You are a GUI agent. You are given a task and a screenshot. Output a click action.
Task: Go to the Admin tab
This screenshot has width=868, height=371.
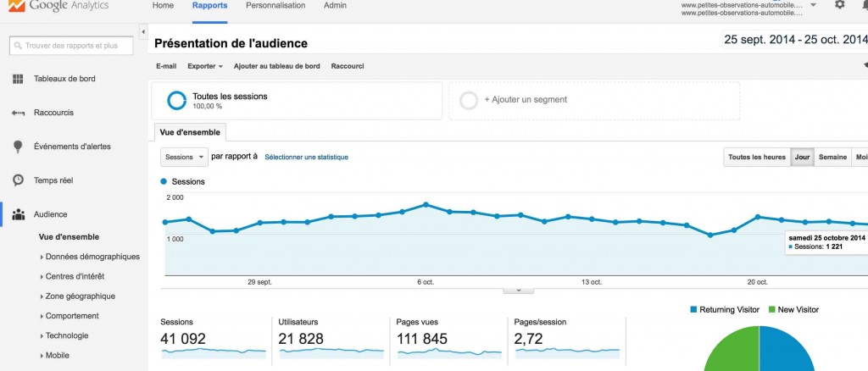335,6
